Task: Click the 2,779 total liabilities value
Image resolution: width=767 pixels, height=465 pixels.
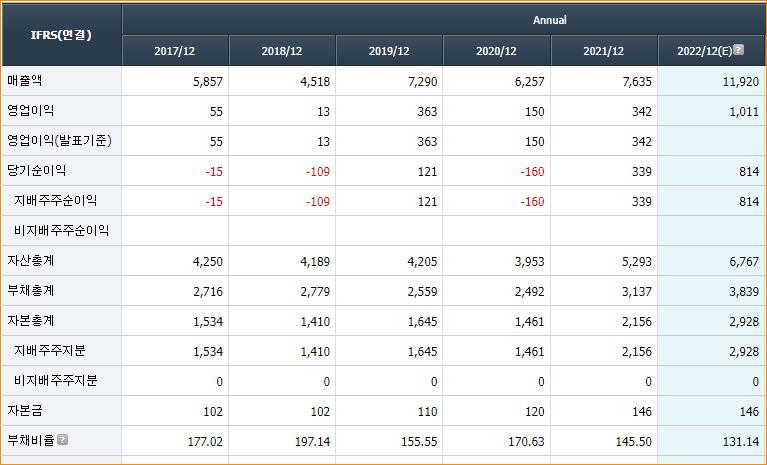Action: (x=315, y=292)
